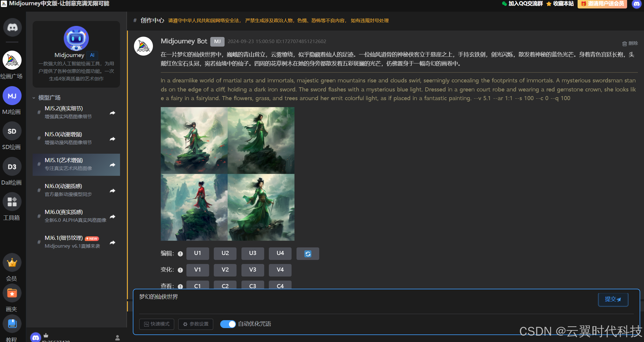Click the info icon next to 编辑
Viewport: 644px width, 342px height.
point(180,254)
